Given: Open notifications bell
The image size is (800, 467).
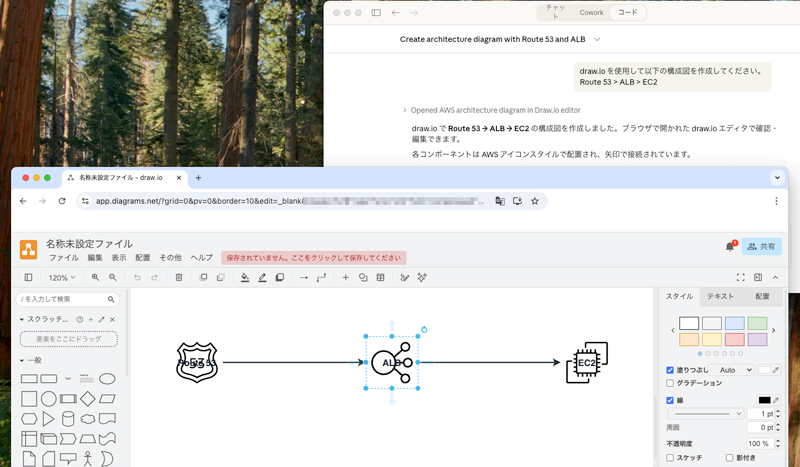Looking at the screenshot, I should [x=730, y=247].
